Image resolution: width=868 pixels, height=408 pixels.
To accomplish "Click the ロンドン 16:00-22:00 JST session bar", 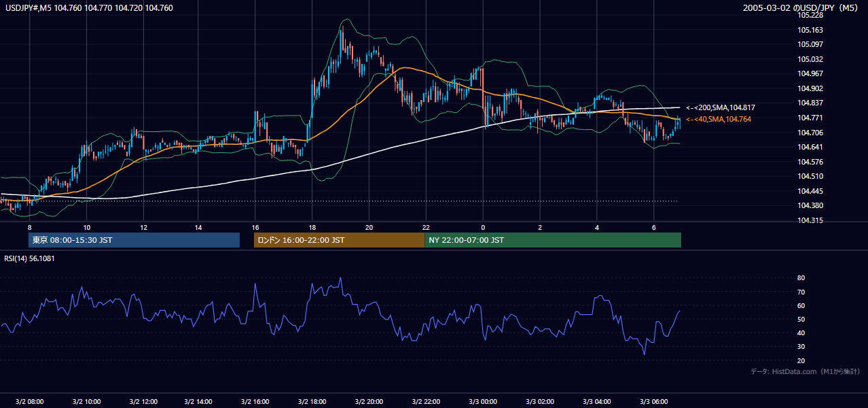I will point(339,240).
